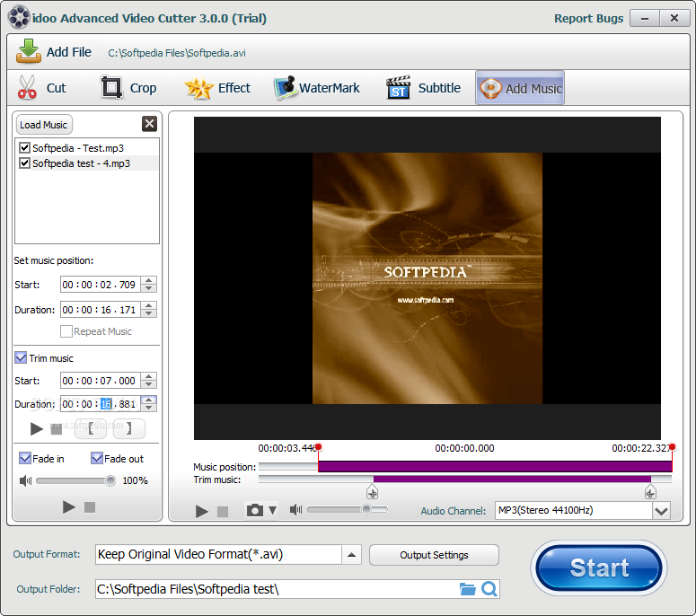This screenshot has width=696, height=616.
Task: Click the Load Music button
Action: [x=44, y=125]
